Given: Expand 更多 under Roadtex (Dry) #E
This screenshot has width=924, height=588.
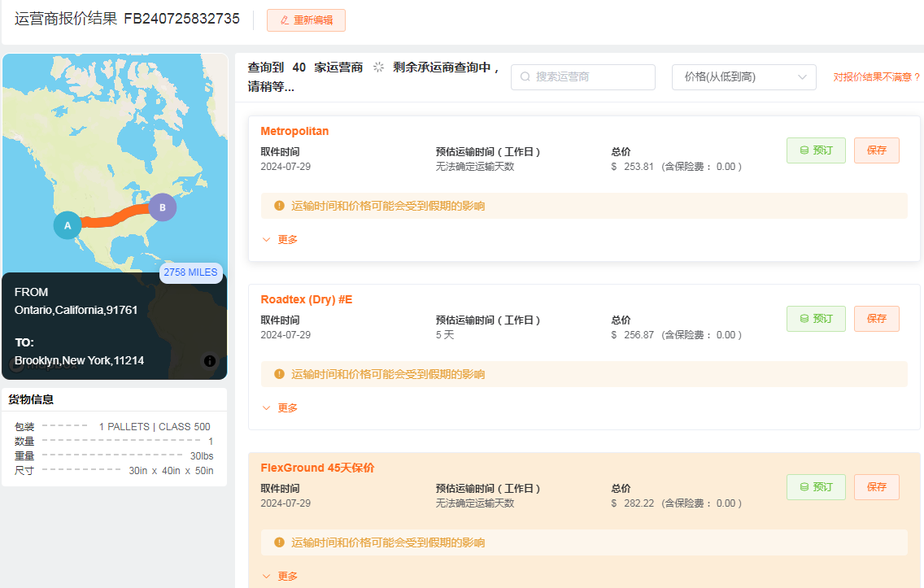Looking at the screenshot, I should coord(280,408).
